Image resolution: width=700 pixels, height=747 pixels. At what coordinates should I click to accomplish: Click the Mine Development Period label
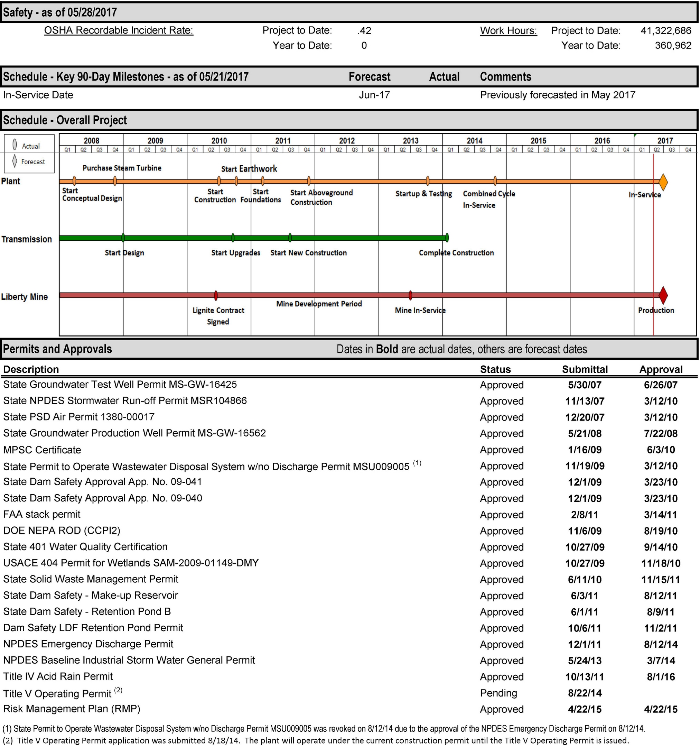pyautogui.click(x=319, y=304)
